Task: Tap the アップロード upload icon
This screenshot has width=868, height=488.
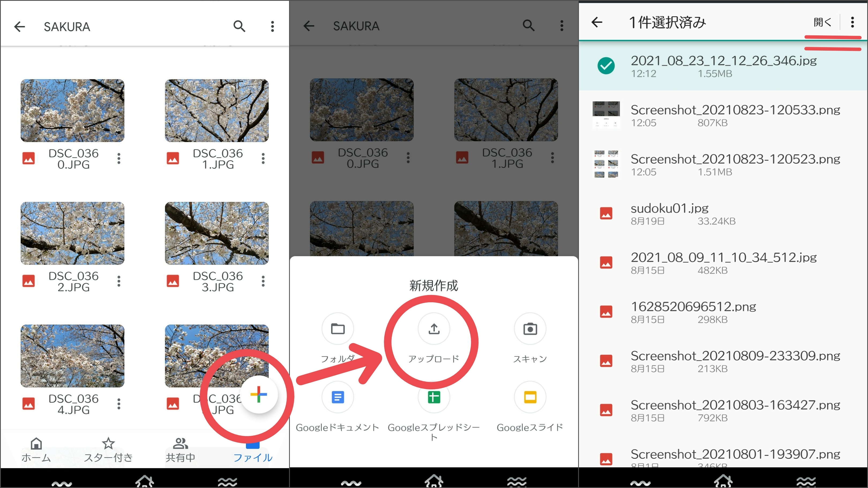Action: click(434, 329)
